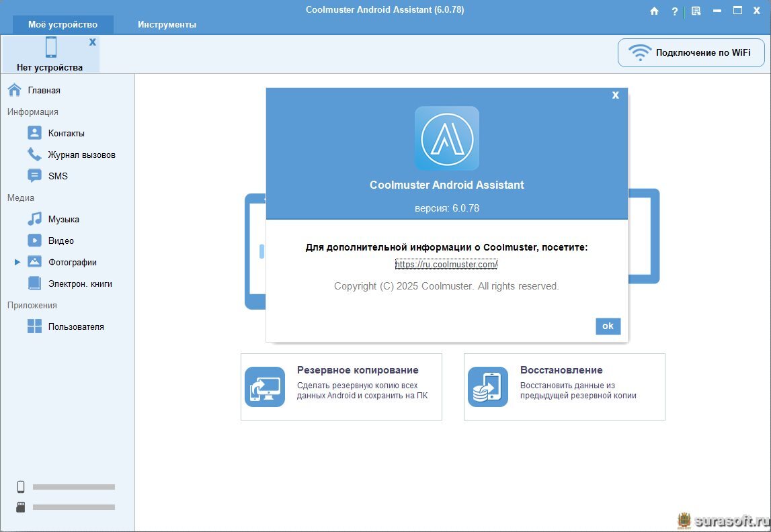Switch to 'Инструменты' tab
Image resolution: width=771 pixels, height=532 pixels.
(x=167, y=24)
